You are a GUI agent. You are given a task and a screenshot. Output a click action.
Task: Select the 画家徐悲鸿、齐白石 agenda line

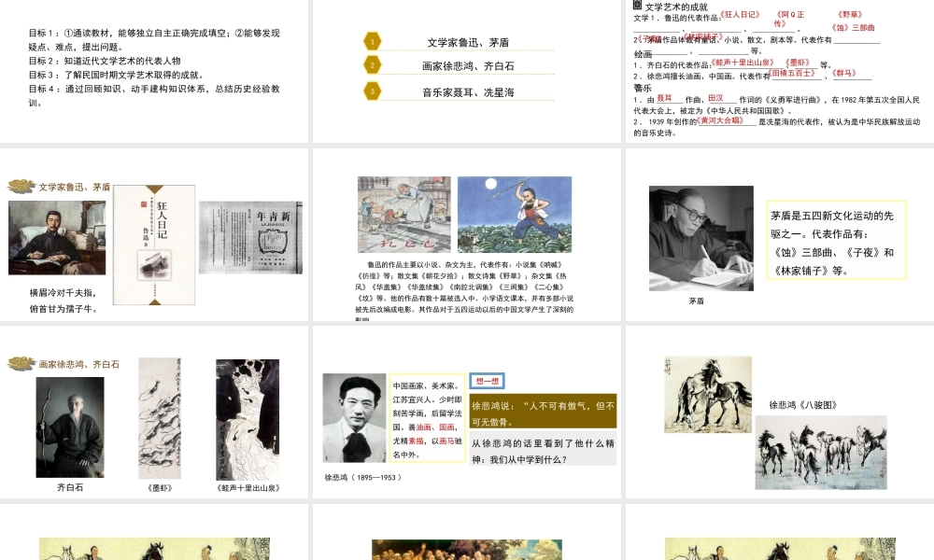[468, 66]
